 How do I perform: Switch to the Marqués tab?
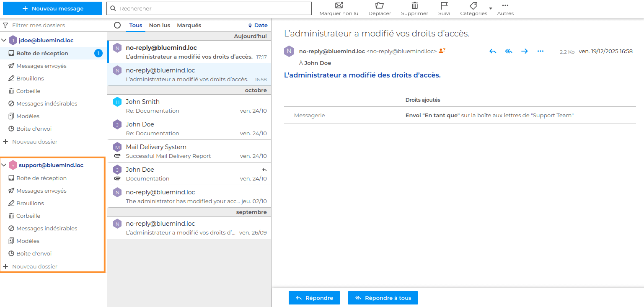pos(189,25)
